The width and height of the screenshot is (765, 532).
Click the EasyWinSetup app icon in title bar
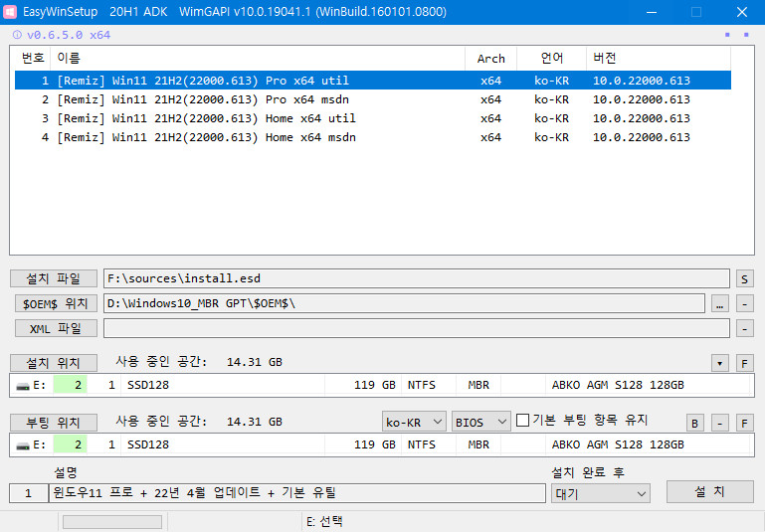(10, 12)
